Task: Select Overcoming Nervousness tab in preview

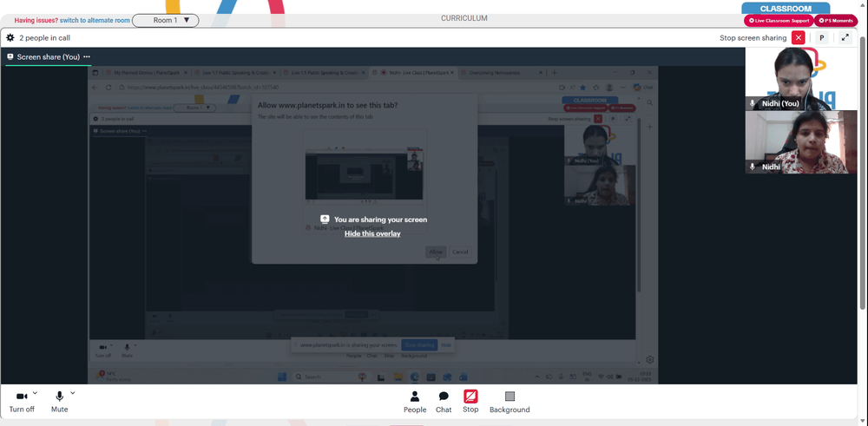Action: click(x=502, y=73)
